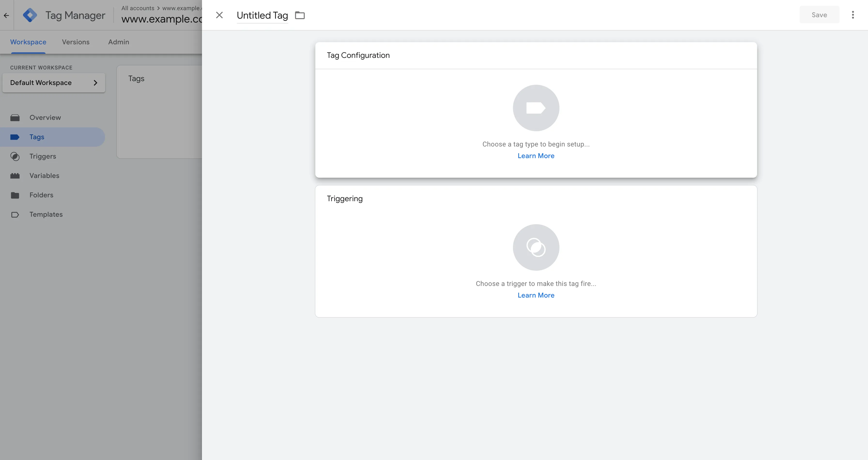Click the back arrow in the header
Image resolution: width=868 pixels, height=460 pixels.
(x=6, y=15)
